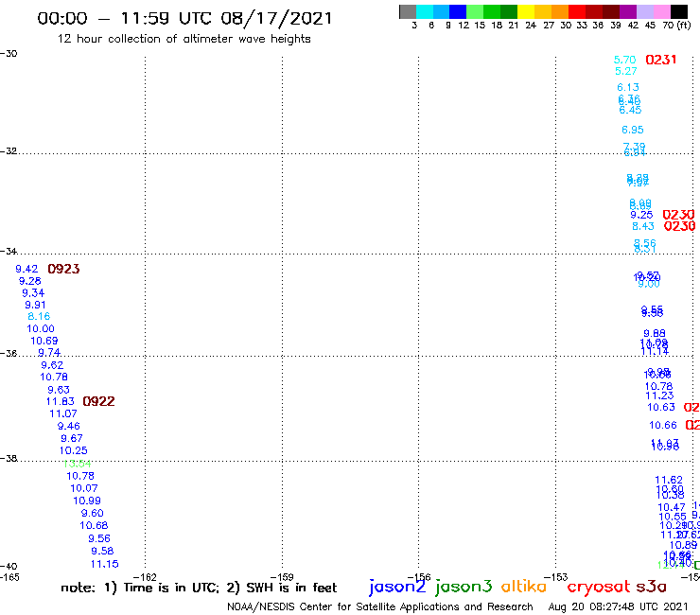This screenshot has width=700, height=615.
Task: Click the 's3a' satellite legend label
Action: pyautogui.click(x=651, y=587)
